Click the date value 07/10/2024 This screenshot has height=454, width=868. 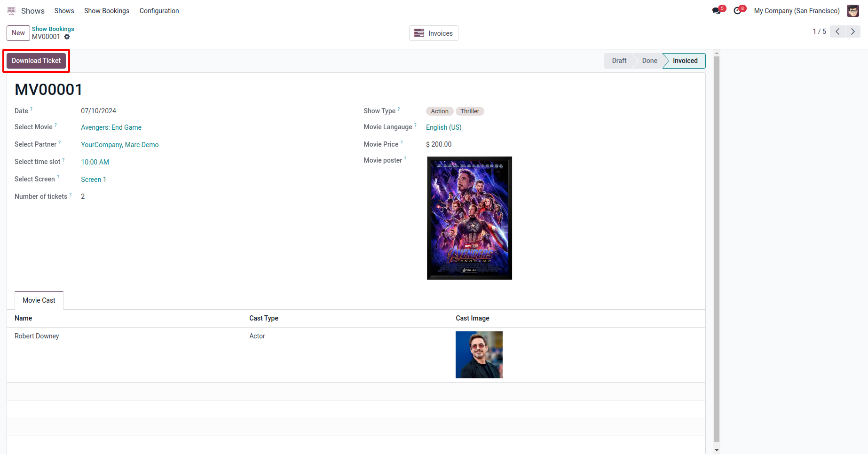click(98, 111)
